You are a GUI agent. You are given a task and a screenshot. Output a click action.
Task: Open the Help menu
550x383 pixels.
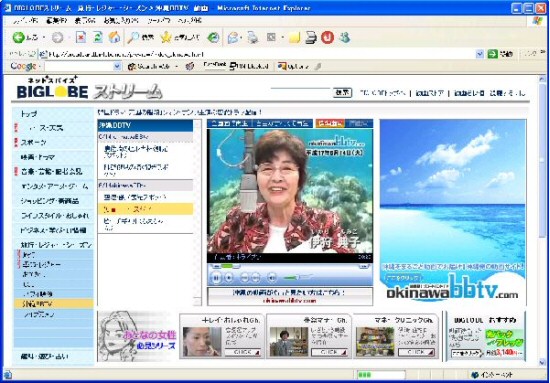tap(189, 21)
